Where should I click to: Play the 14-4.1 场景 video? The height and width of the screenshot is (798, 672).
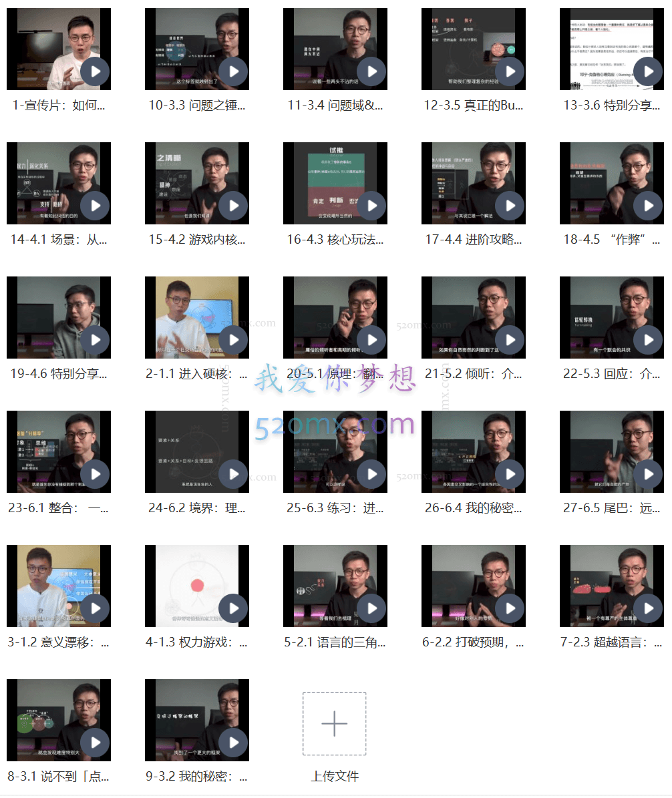[95, 206]
